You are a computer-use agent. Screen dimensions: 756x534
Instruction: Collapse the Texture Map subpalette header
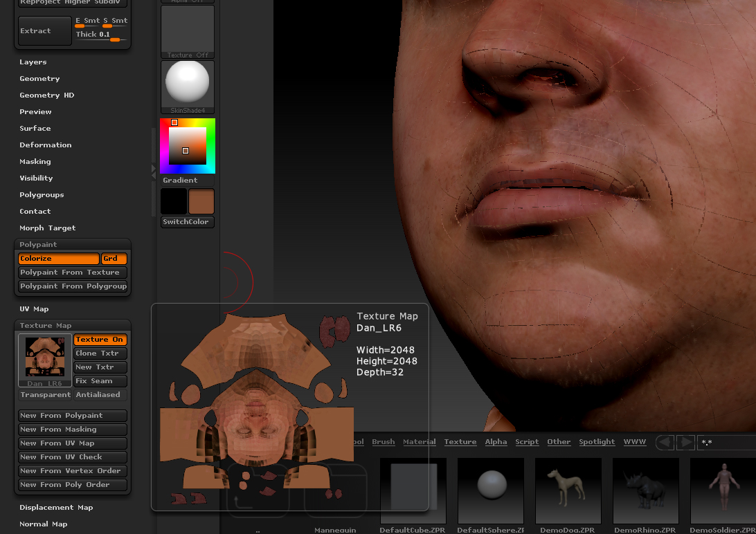(45, 326)
